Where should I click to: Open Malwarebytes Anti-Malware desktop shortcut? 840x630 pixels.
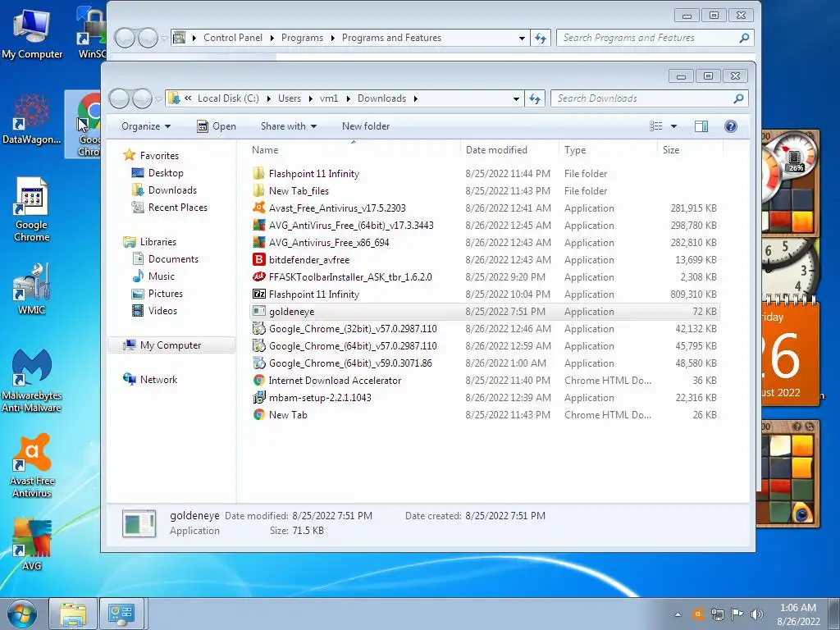coord(32,381)
